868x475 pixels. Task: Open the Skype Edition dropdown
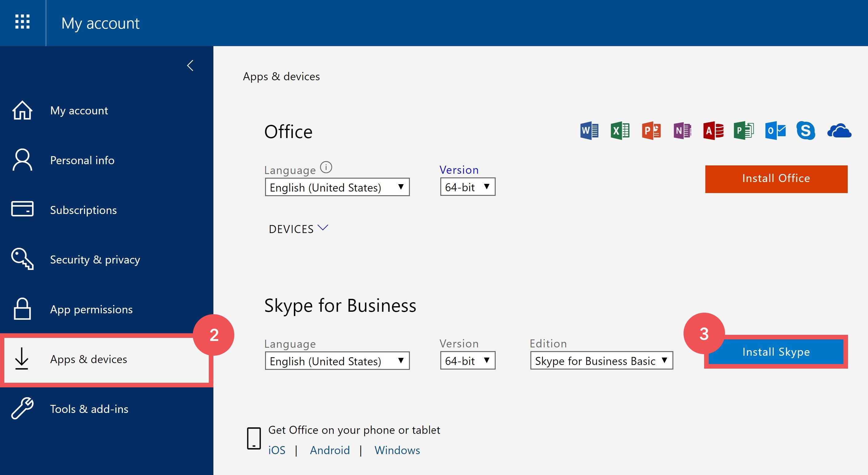tap(601, 361)
